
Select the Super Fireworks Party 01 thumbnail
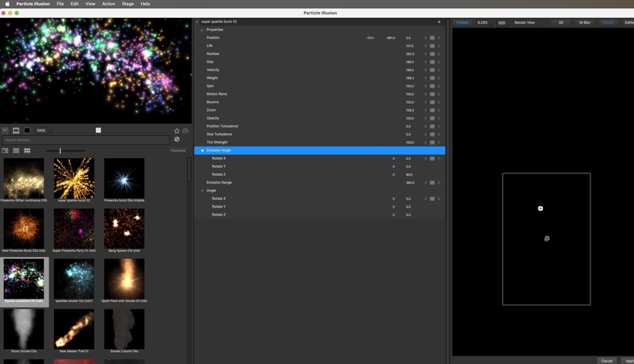point(74,229)
